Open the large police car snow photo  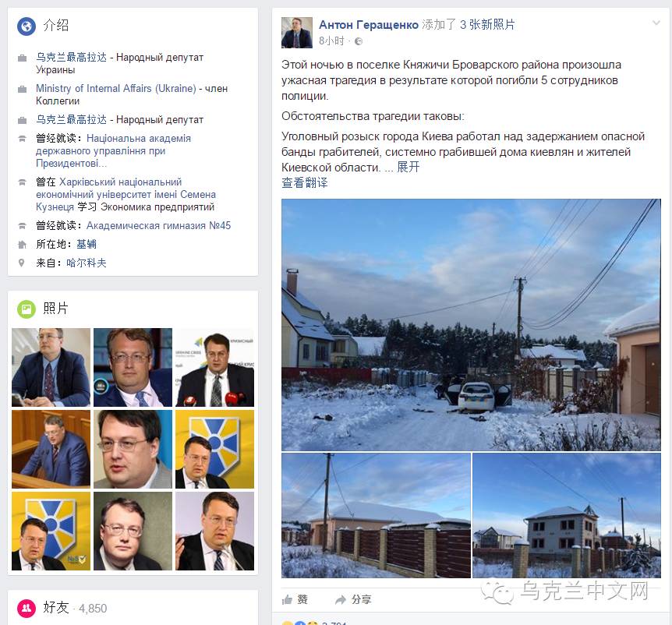click(x=471, y=325)
